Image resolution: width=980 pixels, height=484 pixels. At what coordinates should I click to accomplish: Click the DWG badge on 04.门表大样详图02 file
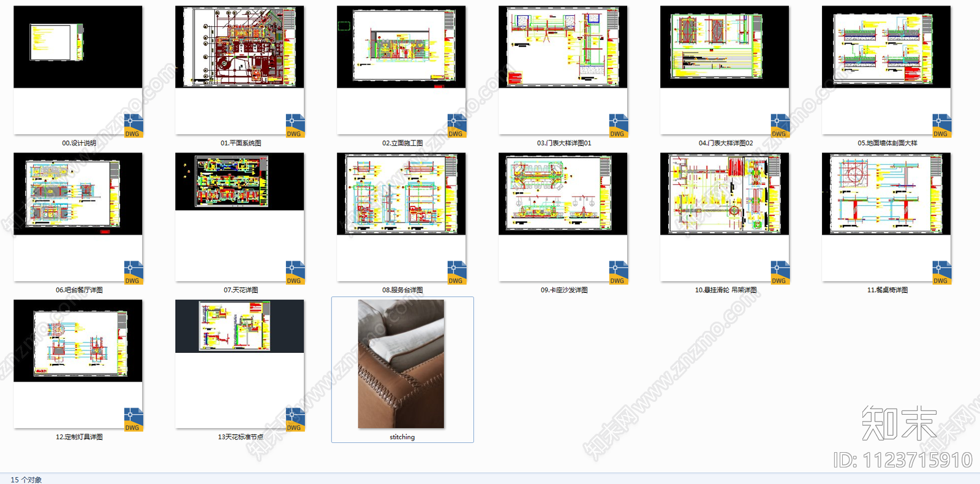tap(780, 126)
